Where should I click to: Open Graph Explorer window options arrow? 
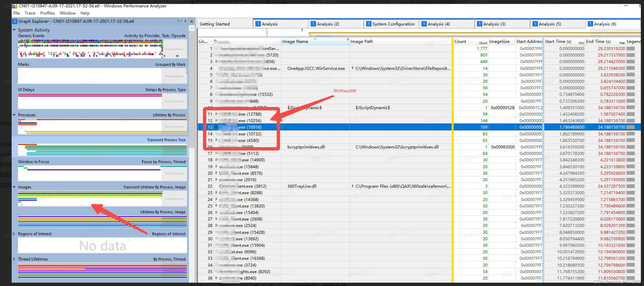click(x=179, y=21)
